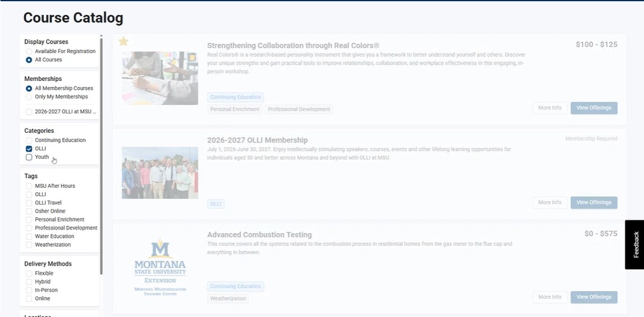Click the $0 - $575 price text
This screenshot has height=317, width=644.
(601, 234)
